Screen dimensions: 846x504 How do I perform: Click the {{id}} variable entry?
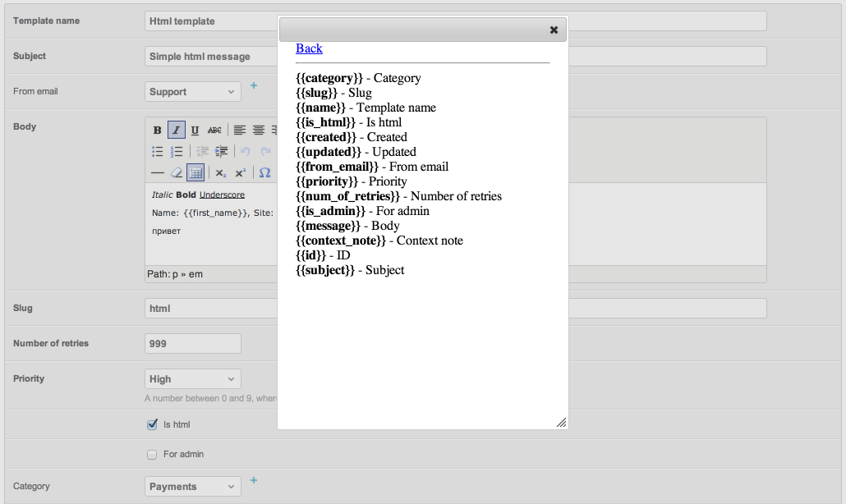[323, 255]
